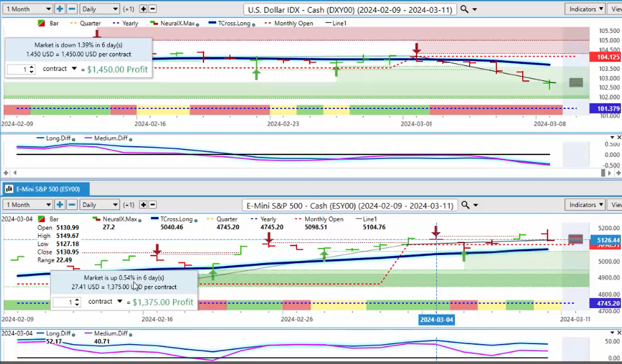Toggle NeuralX.Max legend on DXY chart
The image size is (622, 364).
pos(172,23)
